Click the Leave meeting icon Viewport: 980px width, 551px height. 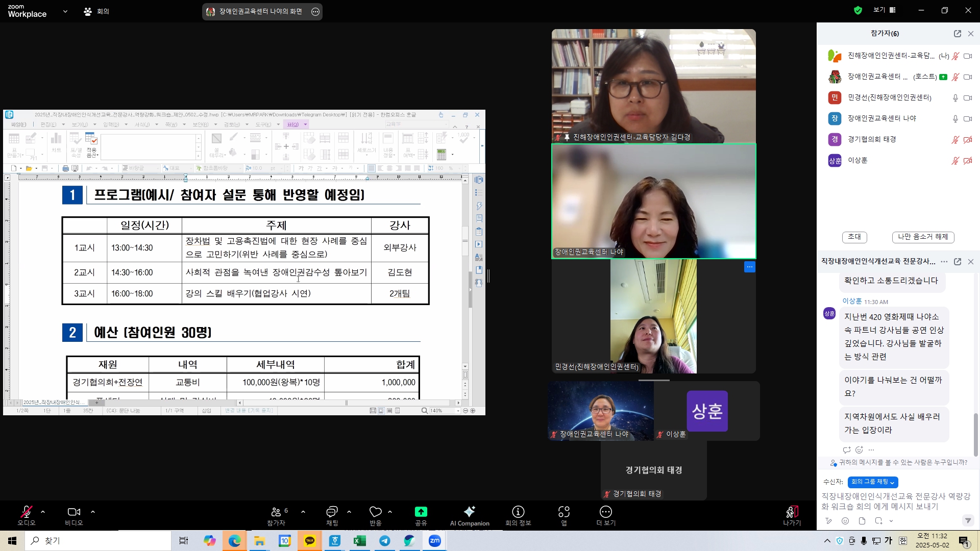[x=792, y=512]
